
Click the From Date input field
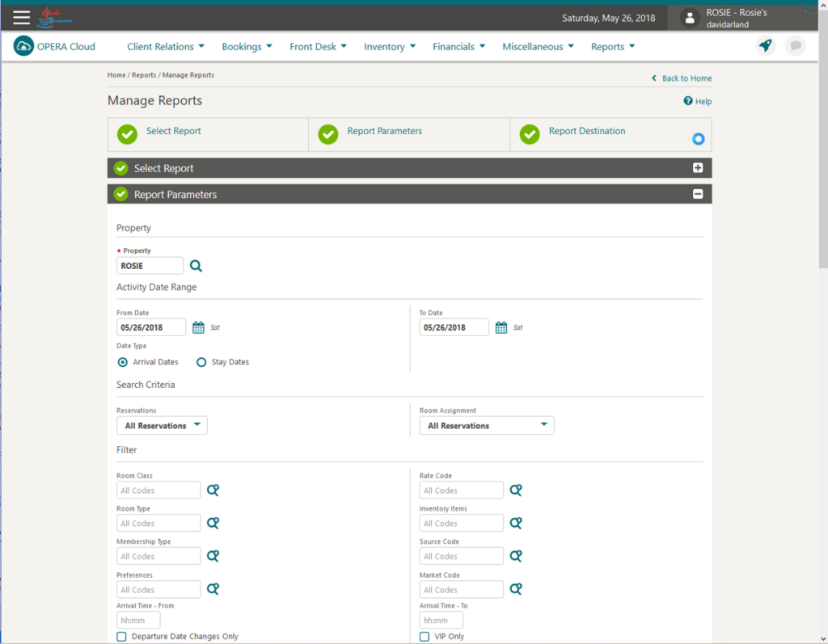click(151, 327)
